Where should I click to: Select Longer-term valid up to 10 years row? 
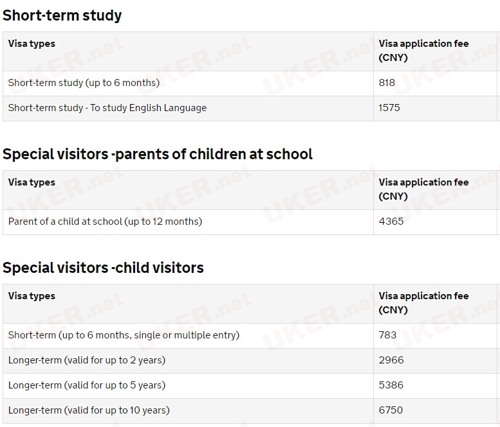tap(251, 411)
